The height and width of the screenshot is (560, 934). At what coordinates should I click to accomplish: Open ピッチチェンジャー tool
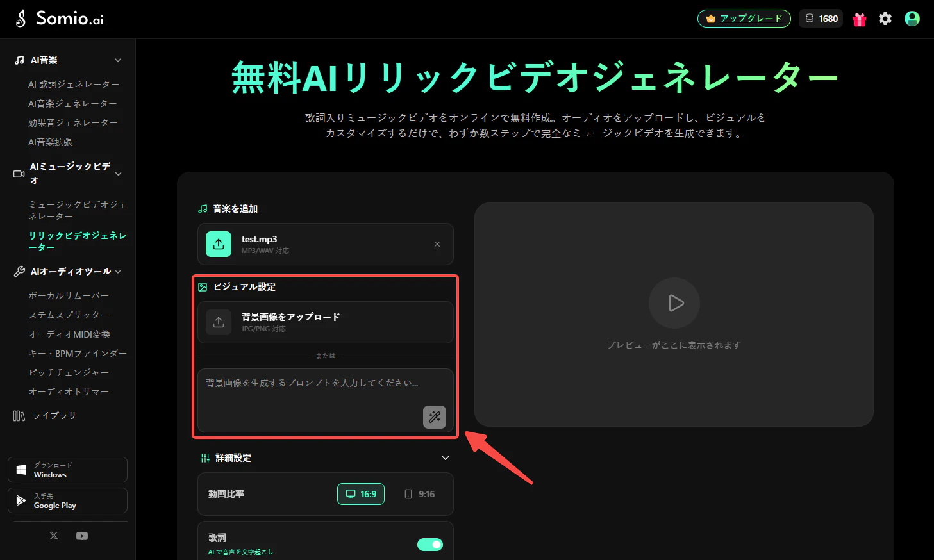pyautogui.click(x=69, y=373)
